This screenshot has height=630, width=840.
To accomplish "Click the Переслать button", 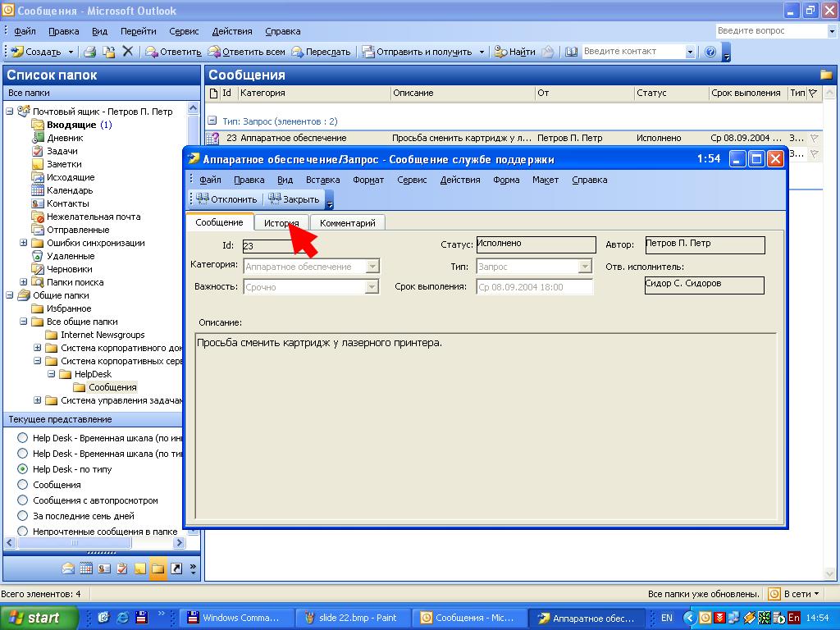I will (x=321, y=52).
